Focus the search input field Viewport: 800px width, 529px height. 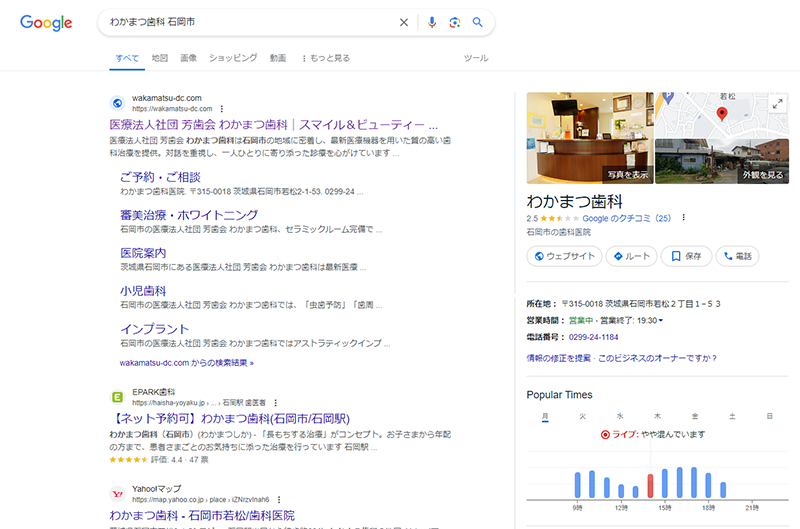click(x=250, y=22)
